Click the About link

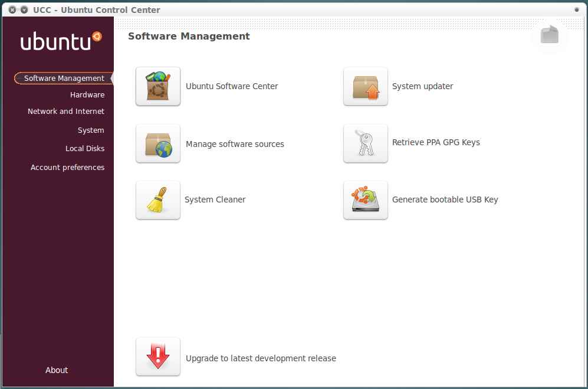coord(56,370)
